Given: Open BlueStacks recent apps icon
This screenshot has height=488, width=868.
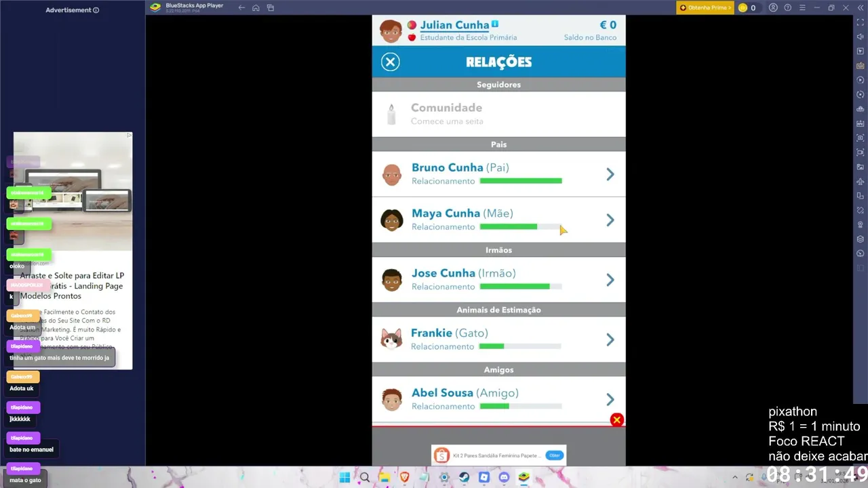Looking at the screenshot, I should tap(271, 7).
